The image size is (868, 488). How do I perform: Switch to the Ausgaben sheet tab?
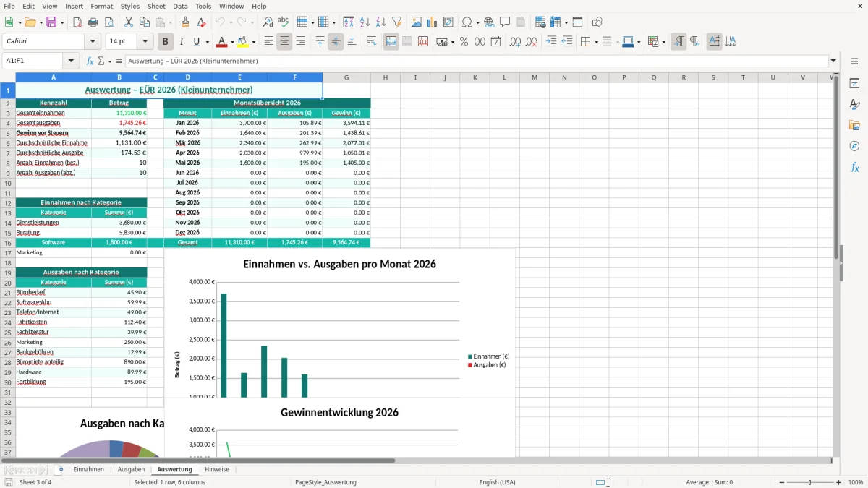click(x=131, y=469)
